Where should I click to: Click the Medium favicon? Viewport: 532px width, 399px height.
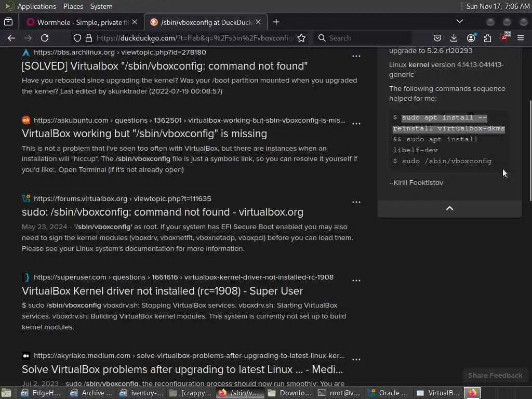[x=26, y=356]
